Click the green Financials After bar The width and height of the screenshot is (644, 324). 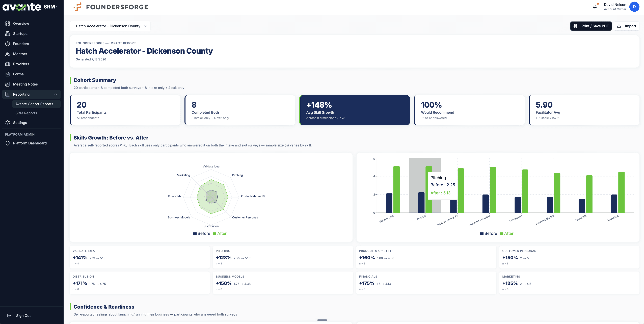[x=589, y=194]
